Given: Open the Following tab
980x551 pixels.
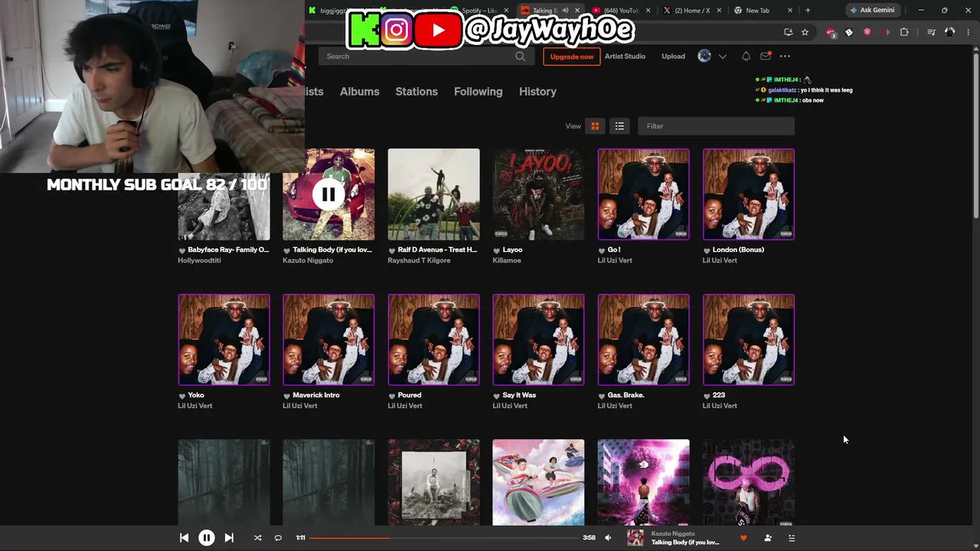Looking at the screenshot, I should click(x=479, y=91).
